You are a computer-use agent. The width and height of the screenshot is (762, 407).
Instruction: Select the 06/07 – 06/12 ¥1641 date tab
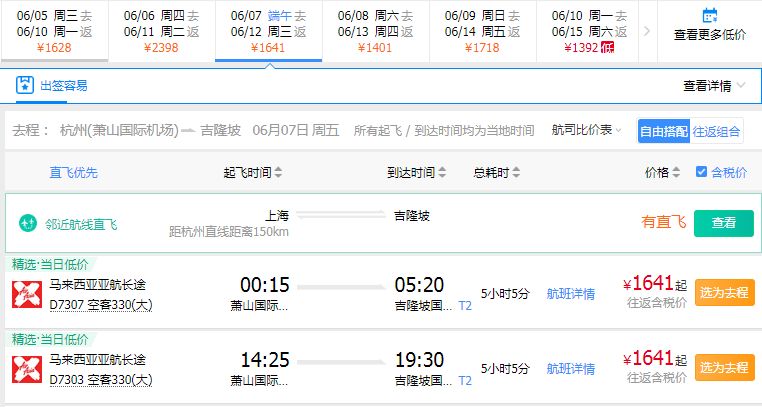pos(268,31)
